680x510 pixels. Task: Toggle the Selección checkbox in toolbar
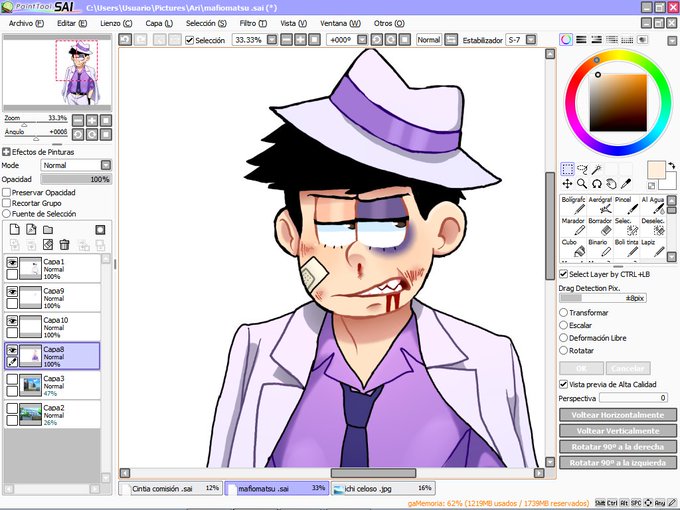coord(189,40)
